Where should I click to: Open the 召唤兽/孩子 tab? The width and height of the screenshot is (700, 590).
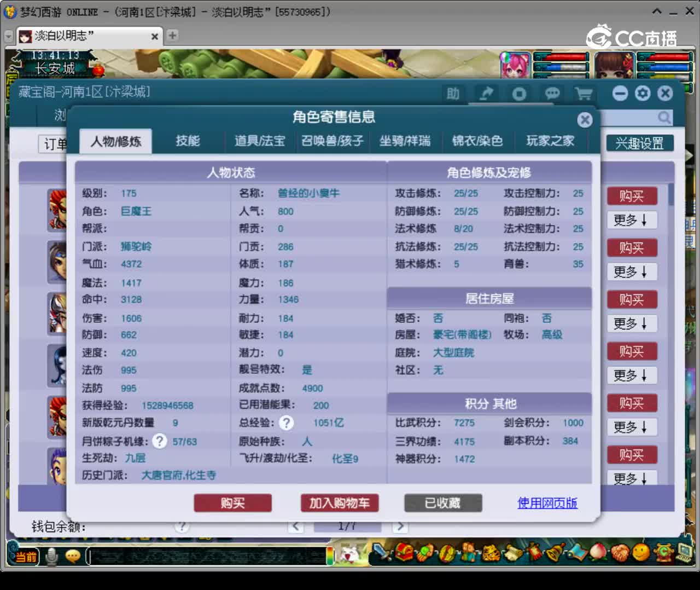coord(332,141)
